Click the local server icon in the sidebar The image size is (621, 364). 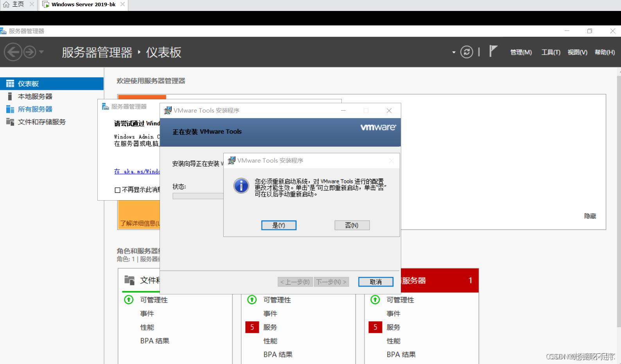coord(10,97)
